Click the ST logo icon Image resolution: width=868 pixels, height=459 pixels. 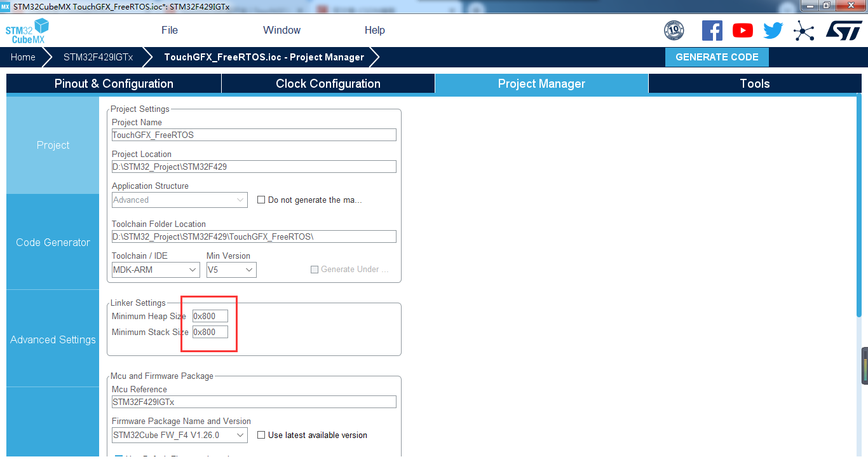pos(844,31)
